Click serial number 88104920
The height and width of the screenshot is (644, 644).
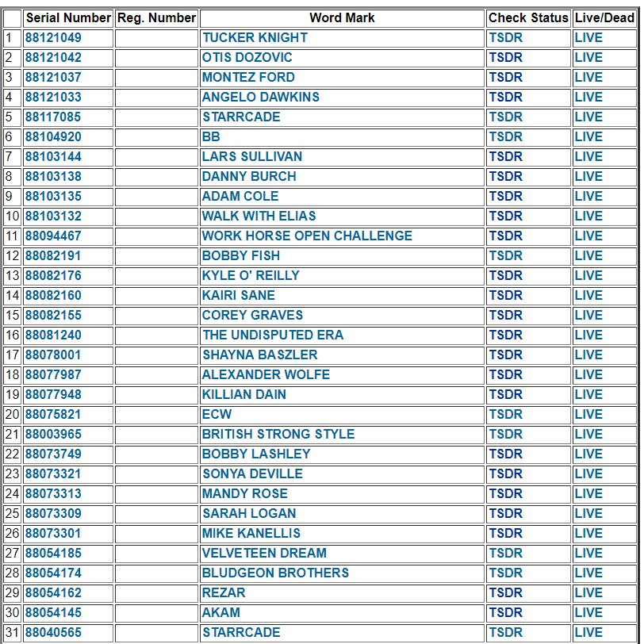pos(53,136)
